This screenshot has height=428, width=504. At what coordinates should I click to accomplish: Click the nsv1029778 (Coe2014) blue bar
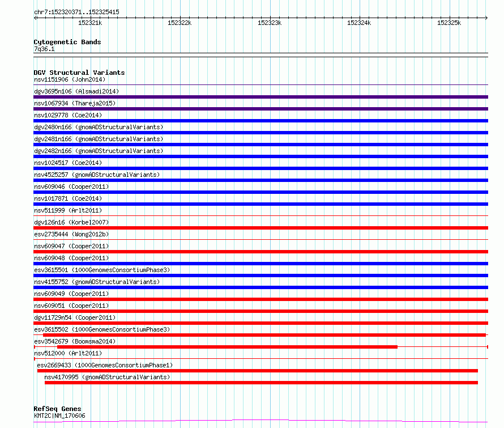pyautogui.click(x=260, y=121)
